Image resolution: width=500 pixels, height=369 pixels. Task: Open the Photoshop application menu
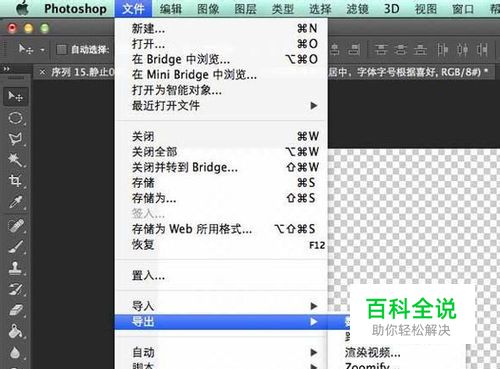pyautogui.click(x=75, y=9)
